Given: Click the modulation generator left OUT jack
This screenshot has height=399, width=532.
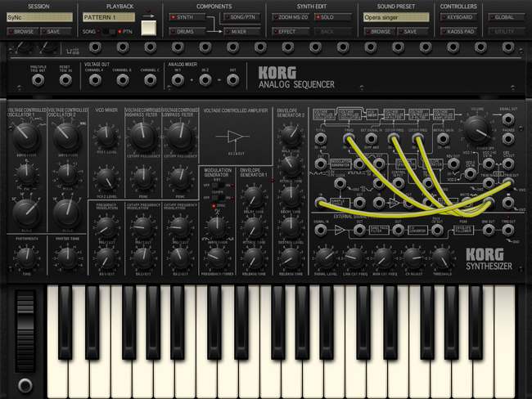Looking at the screenshot, I should pyautogui.click(x=321, y=164).
